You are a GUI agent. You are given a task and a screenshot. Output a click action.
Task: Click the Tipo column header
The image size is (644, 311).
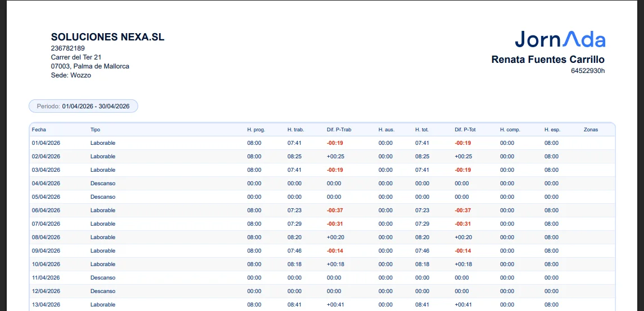[96, 130]
